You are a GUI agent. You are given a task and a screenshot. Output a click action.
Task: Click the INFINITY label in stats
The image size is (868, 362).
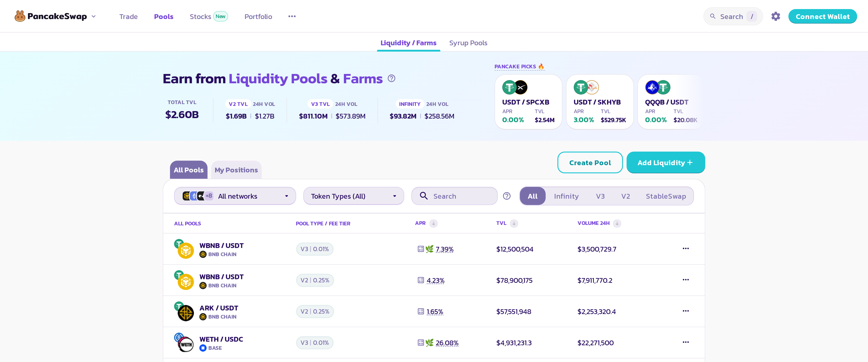(x=409, y=104)
